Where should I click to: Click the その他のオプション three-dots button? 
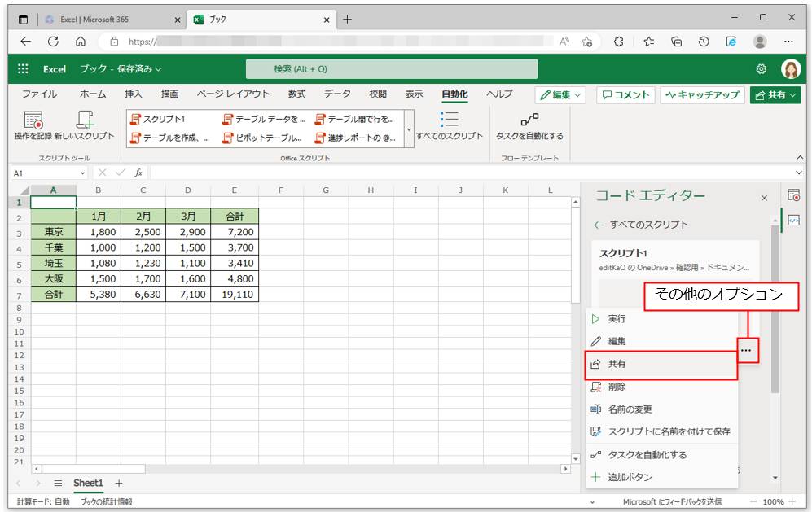(x=747, y=351)
